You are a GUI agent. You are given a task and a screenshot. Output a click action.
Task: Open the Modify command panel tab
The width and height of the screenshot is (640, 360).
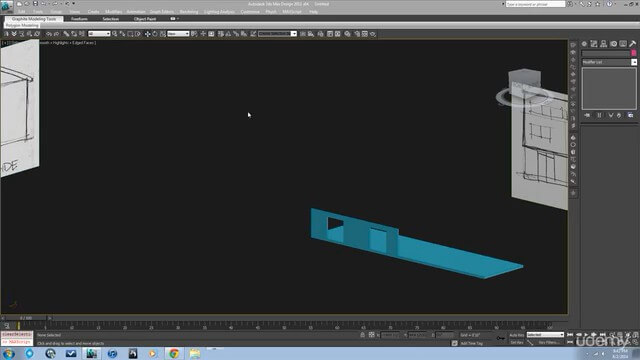[x=594, y=44]
